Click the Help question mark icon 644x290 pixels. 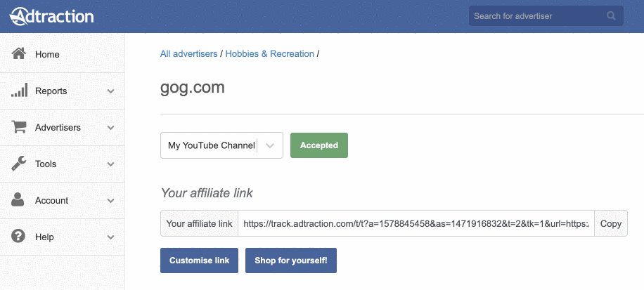(x=18, y=236)
